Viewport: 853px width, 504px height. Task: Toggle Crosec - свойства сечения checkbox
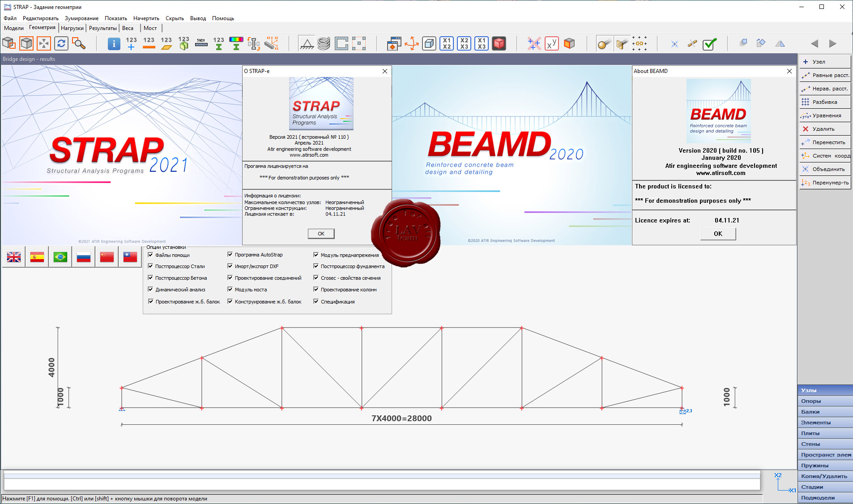tap(316, 278)
